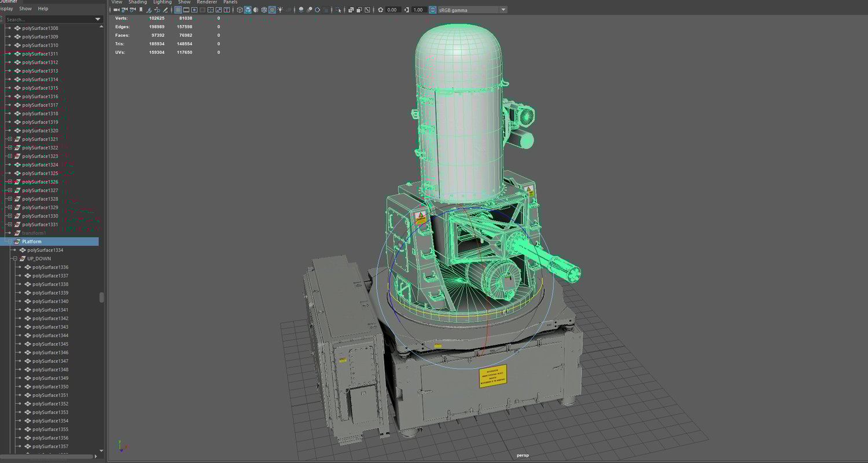The width and height of the screenshot is (868, 463).
Task: Expand the polySurface1321 tree node
Action: tap(10, 139)
